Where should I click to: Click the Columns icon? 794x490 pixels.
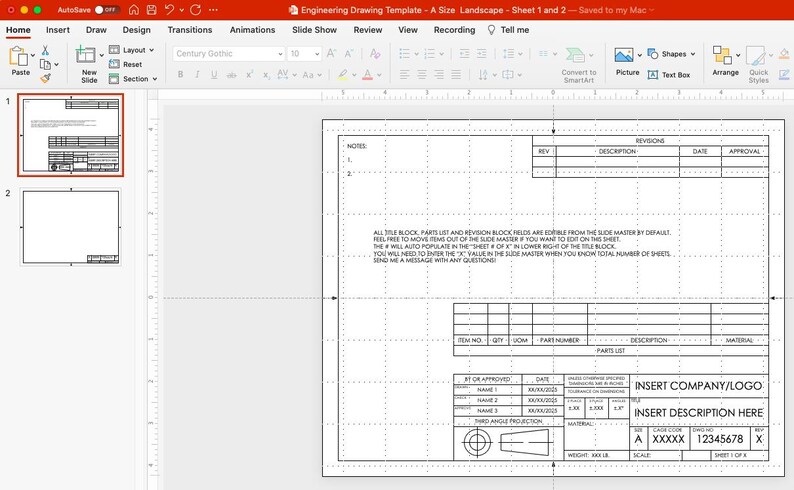(x=543, y=53)
